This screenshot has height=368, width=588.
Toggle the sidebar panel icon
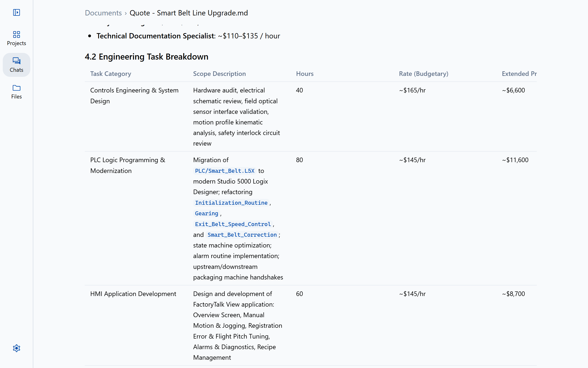point(16,12)
